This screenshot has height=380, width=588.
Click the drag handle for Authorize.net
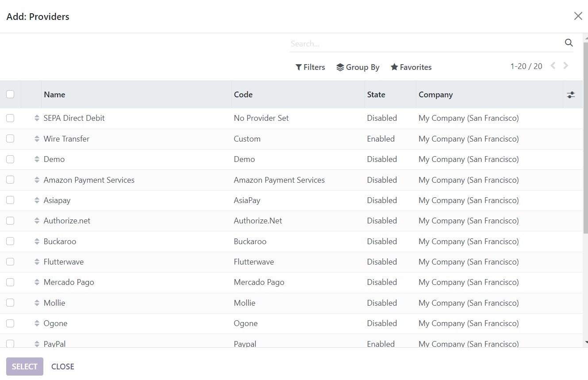[37, 221]
